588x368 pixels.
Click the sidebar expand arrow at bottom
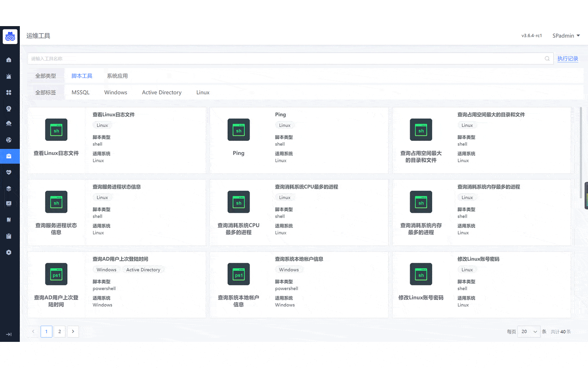click(x=9, y=334)
